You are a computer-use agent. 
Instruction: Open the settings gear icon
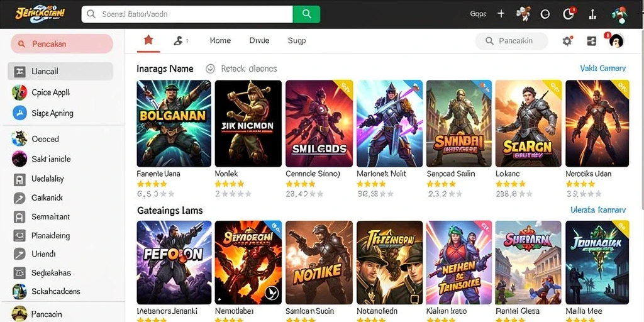tap(567, 41)
